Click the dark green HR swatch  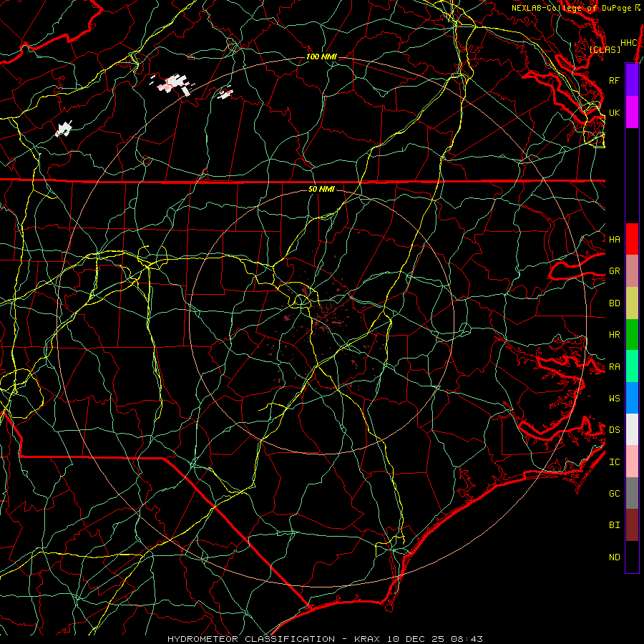coord(632,334)
